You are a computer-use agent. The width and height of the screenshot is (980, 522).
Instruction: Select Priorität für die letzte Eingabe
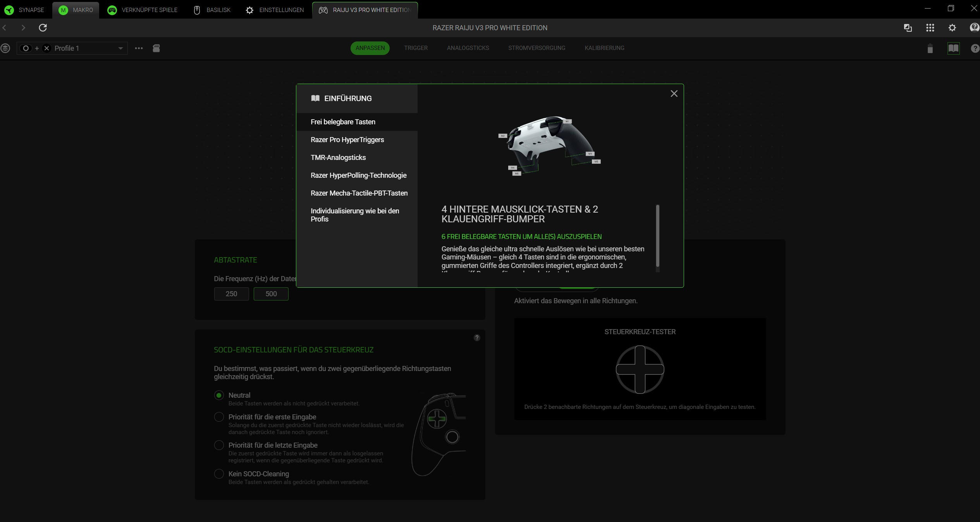click(219, 445)
